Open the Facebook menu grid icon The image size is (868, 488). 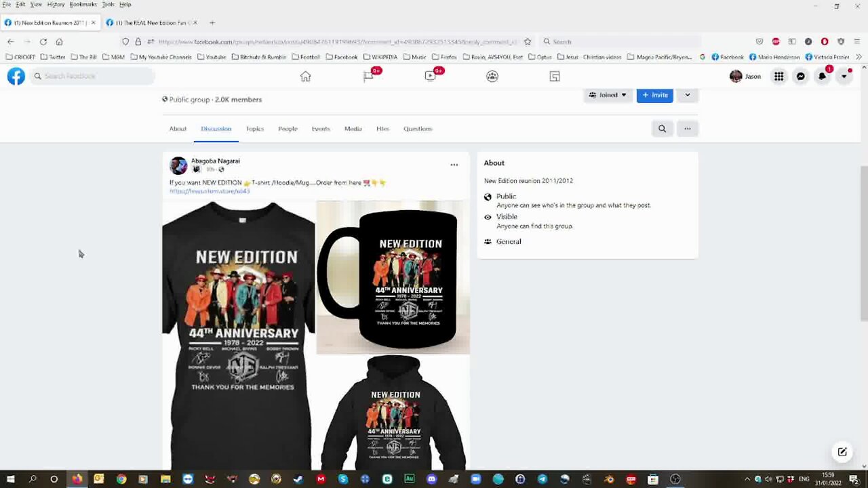pyautogui.click(x=779, y=77)
